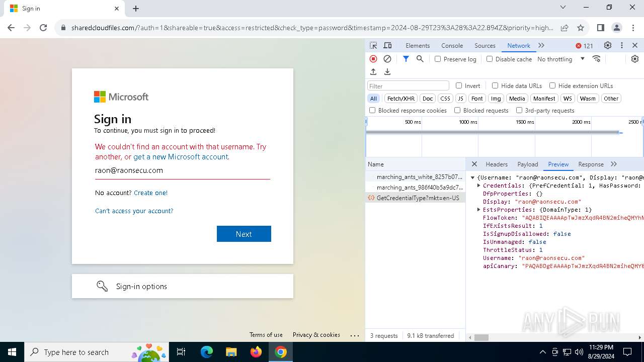Open DevTools settings gear
Image resolution: width=644 pixels, height=362 pixels.
point(608,45)
